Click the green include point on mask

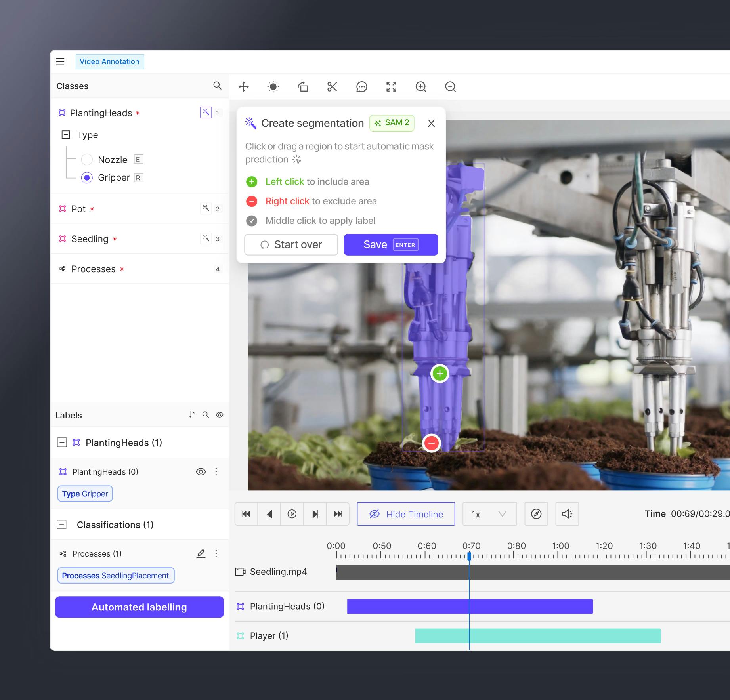[440, 373]
